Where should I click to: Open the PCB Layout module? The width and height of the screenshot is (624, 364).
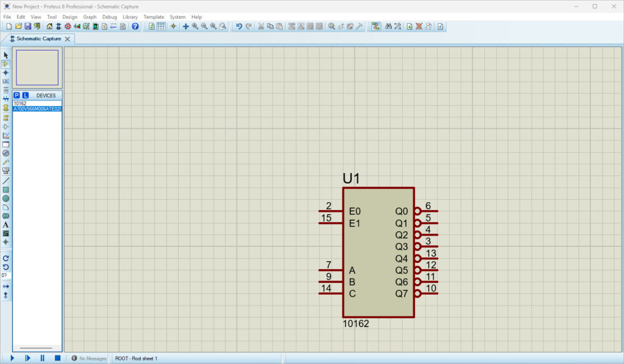68,27
